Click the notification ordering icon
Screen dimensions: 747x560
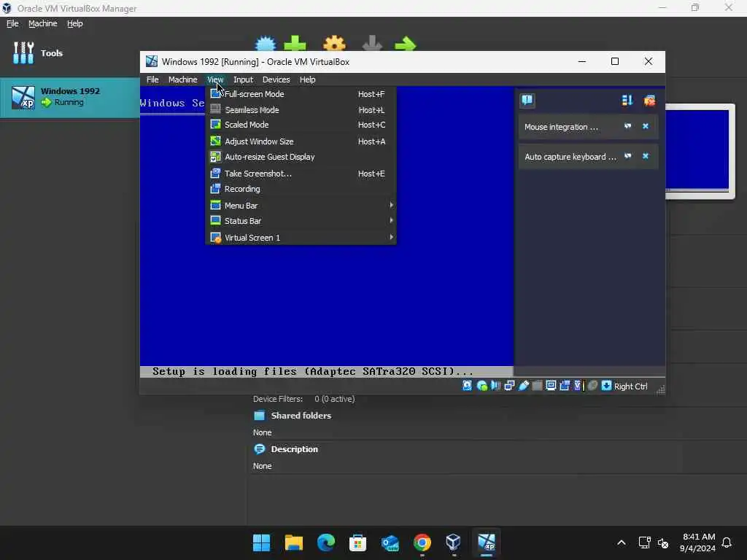click(x=627, y=100)
